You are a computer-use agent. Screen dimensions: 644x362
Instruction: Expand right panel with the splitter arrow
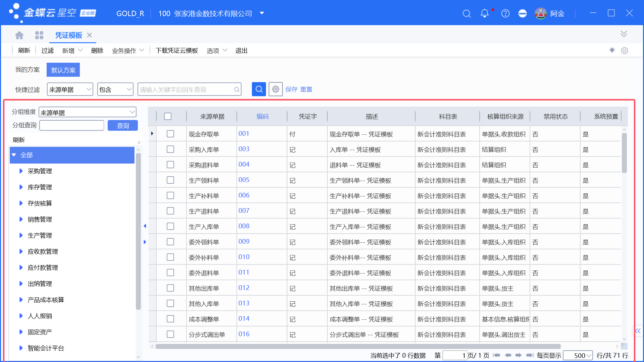pyautogui.click(x=145, y=242)
